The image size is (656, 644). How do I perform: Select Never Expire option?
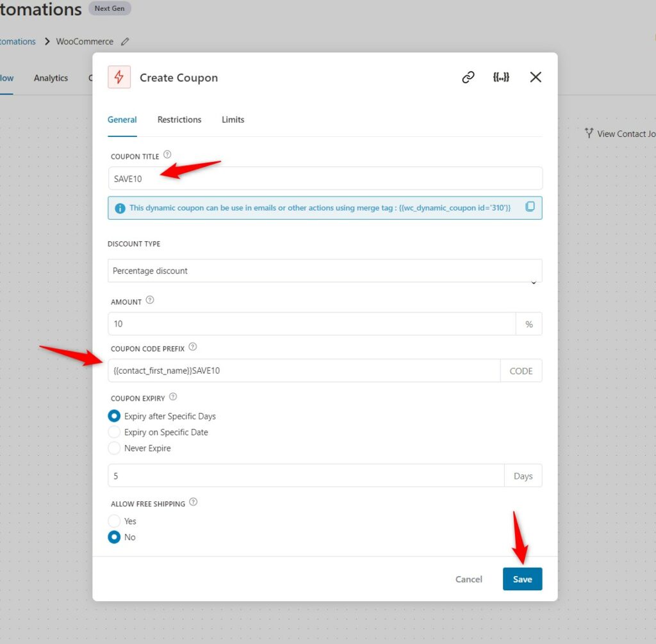tap(114, 448)
